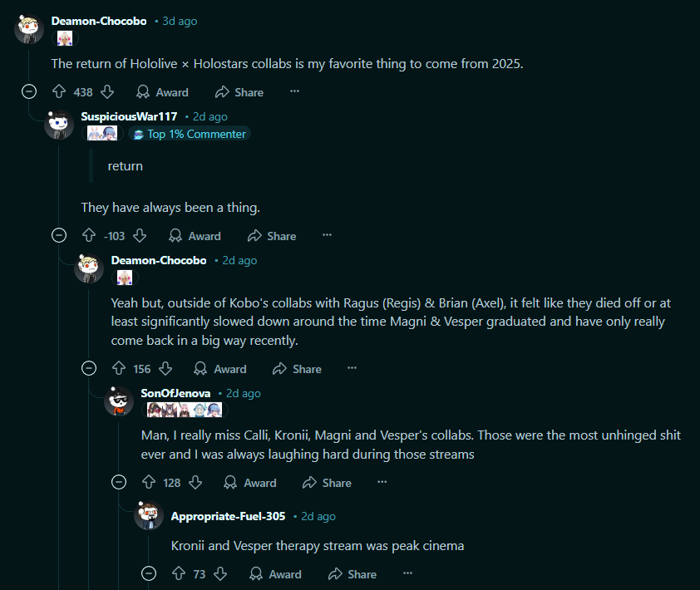Collapse Appropriate-Fuel-305's comment

click(x=149, y=573)
